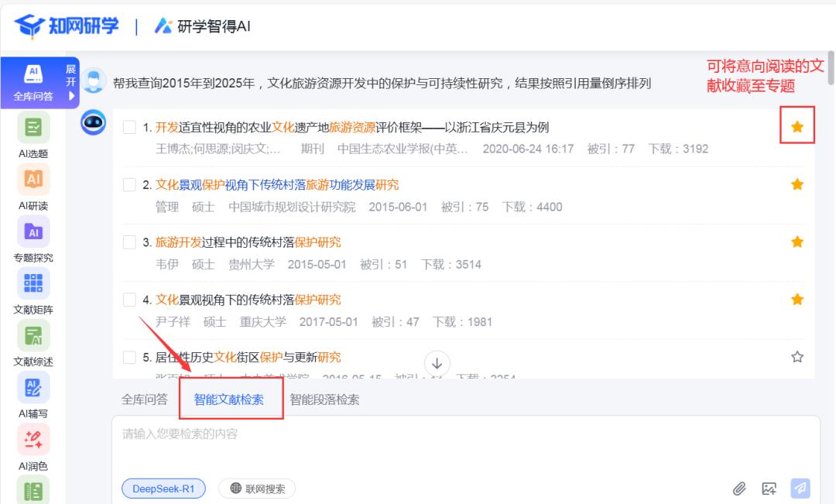The width and height of the screenshot is (836, 504).
Task: Check the box for result 5 居住性历史文化街区
Action: click(129, 358)
